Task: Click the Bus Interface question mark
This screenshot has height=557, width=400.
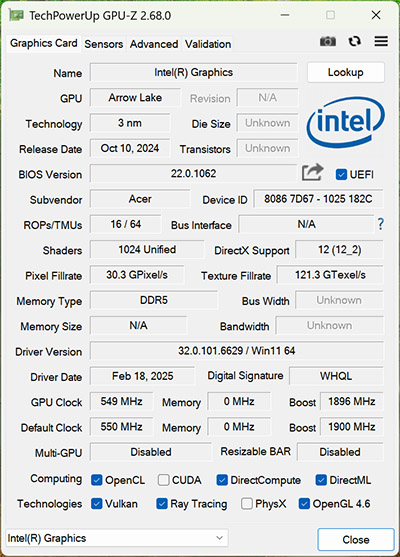Action: (x=380, y=224)
